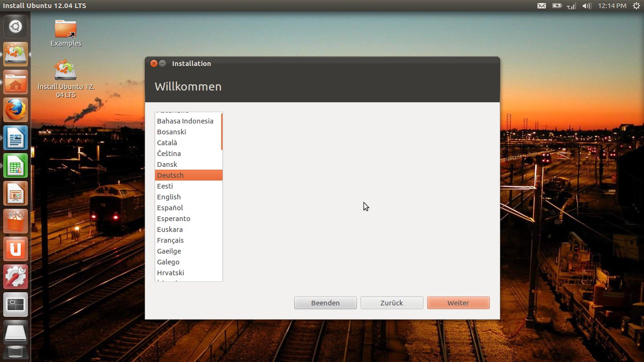Open System Settings wrench icon

point(16,277)
